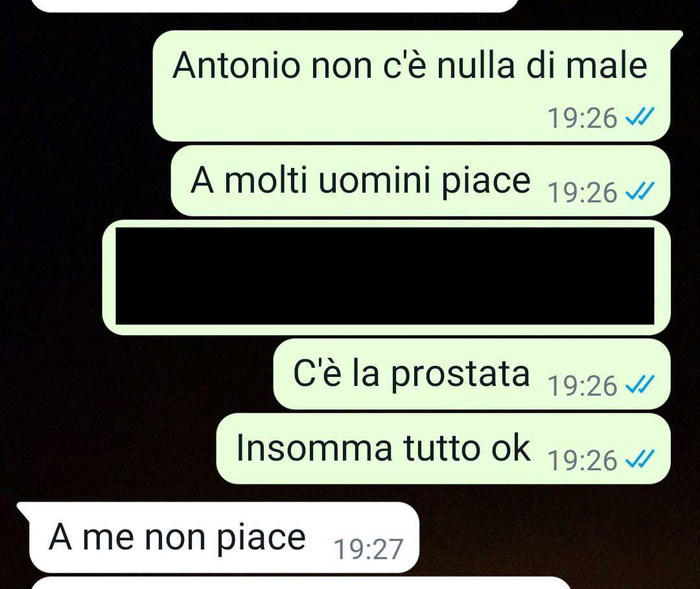Image resolution: width=700 pixels, height=589 pixels.
Task: Tap the 19:26 time beside 'C'è la prostata'
Action: coord(582,386)
